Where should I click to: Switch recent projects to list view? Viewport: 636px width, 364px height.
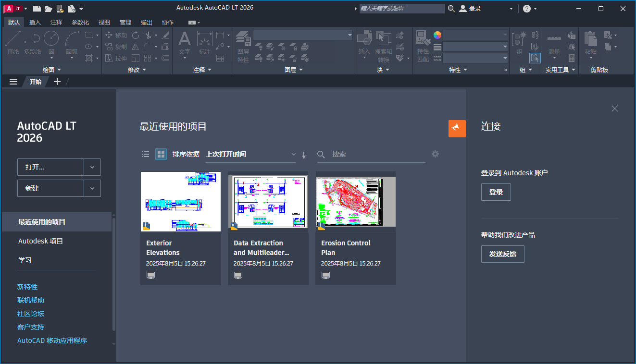[146, 154]
